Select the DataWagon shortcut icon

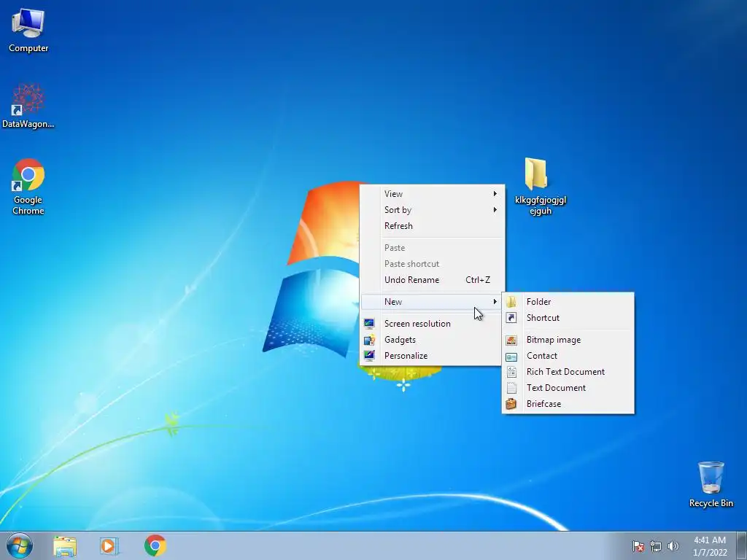28,106
